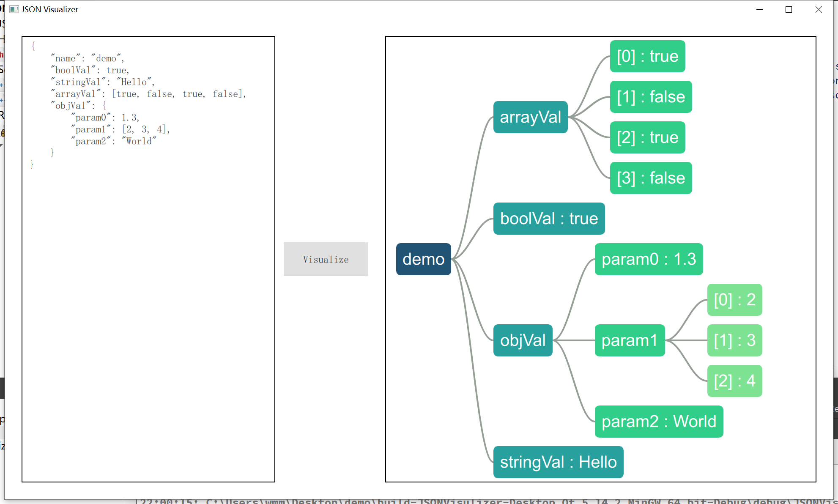Select the arrayVal node
Image resolution: width=838 pixels, height=504 pixels.
530,117
